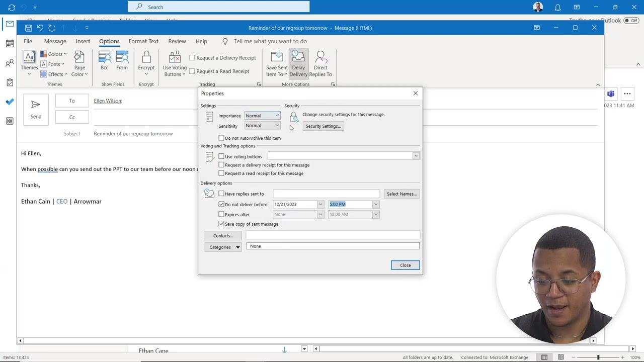The width and height of the screenshot is (644, 362).
Task: Click the Search box at top
Action: coord(218,7)
